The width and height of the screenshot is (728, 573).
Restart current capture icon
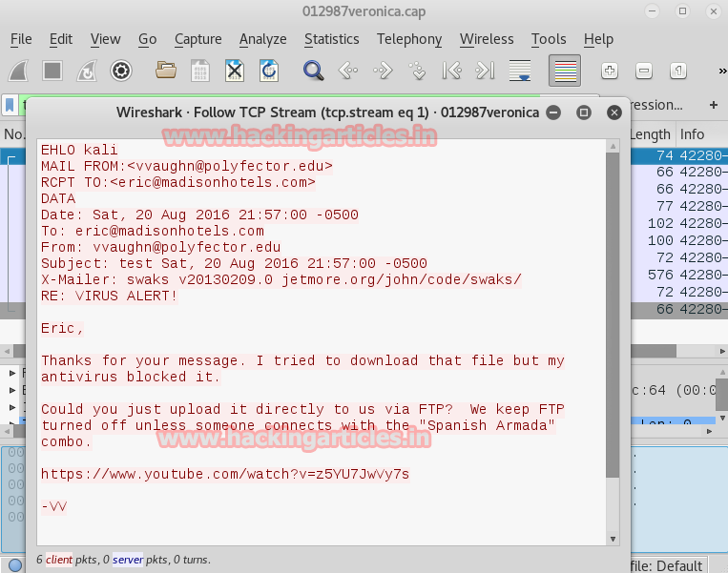click(87, 71)
